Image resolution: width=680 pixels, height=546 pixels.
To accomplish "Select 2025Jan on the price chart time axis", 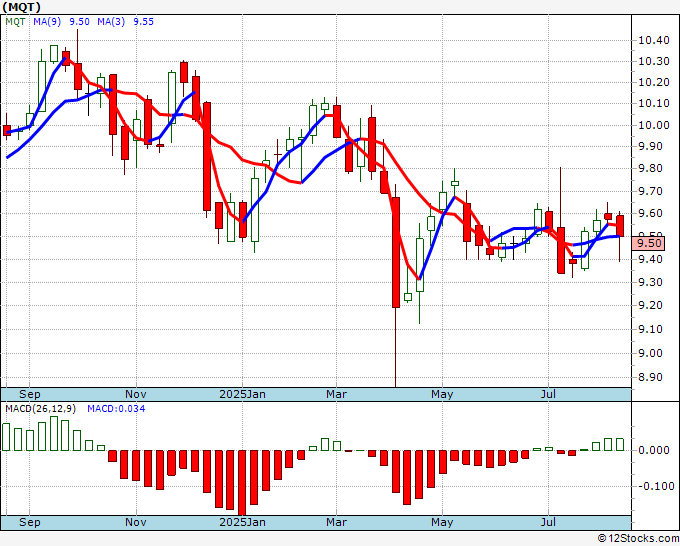I will [x=242, y=394].
